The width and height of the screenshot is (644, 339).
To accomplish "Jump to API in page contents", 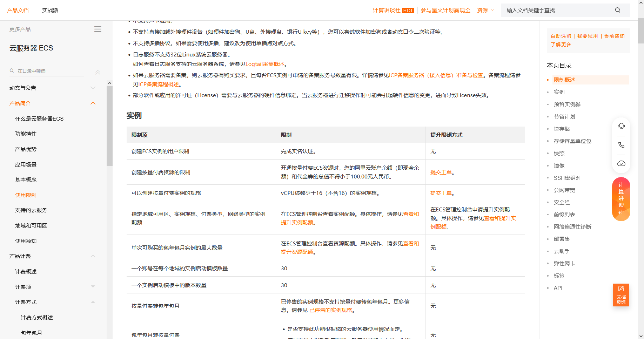I will point(558,288).
